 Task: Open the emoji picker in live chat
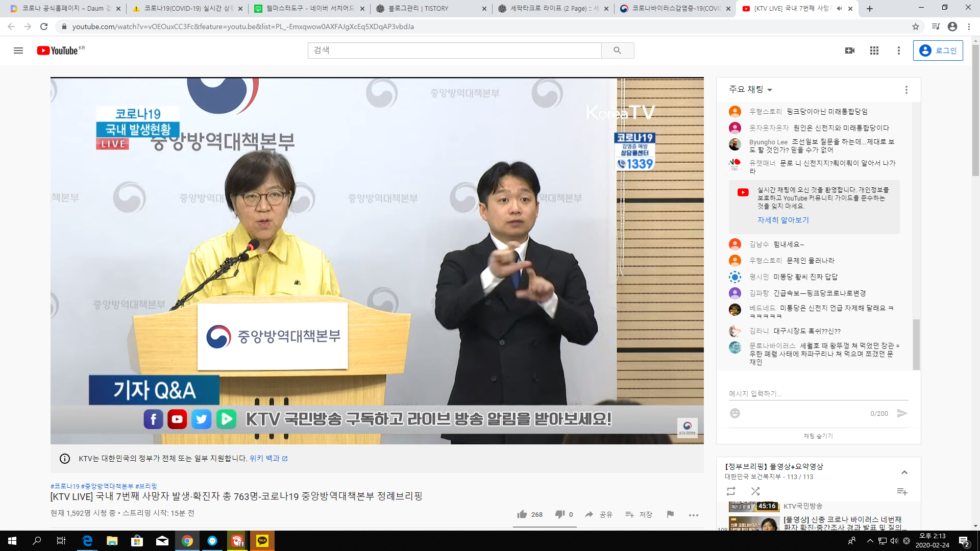pos(734,413)
